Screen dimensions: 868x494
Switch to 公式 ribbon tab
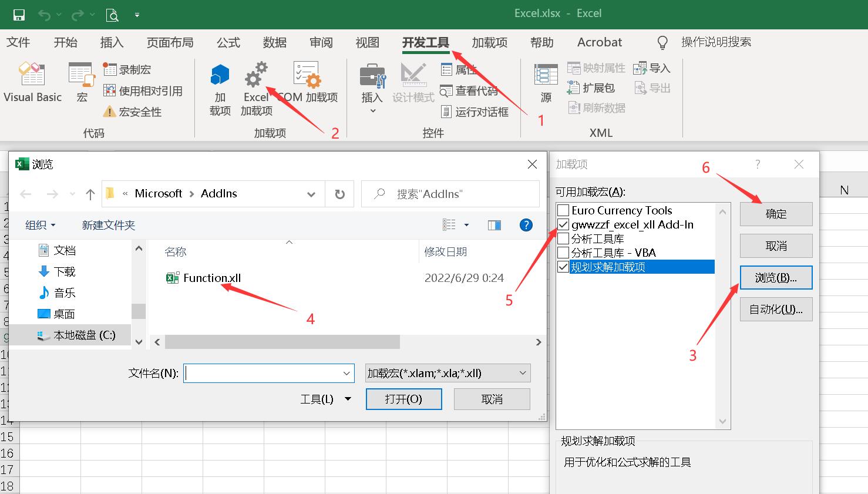228,42
